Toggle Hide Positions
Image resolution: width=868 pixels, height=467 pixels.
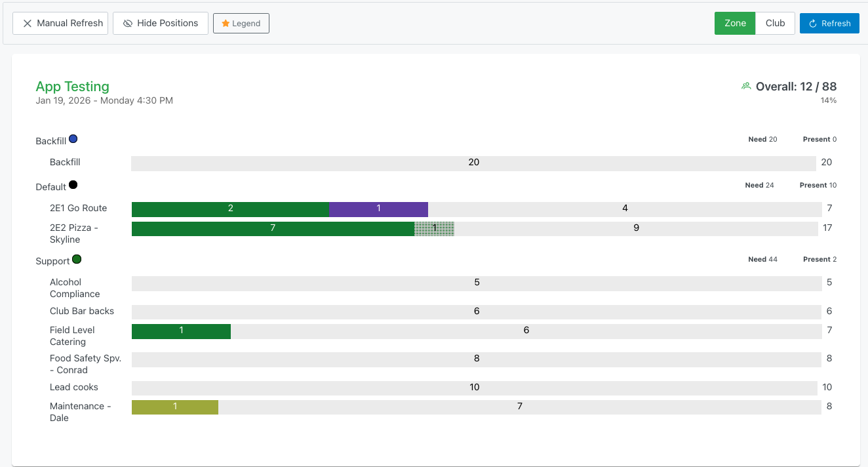(x=160, y=23)
